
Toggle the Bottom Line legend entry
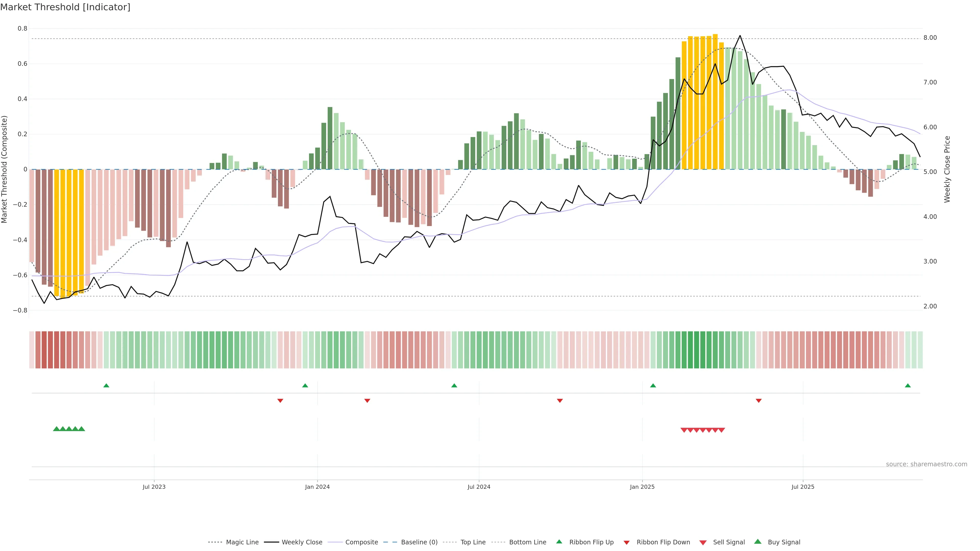point(527,542)
